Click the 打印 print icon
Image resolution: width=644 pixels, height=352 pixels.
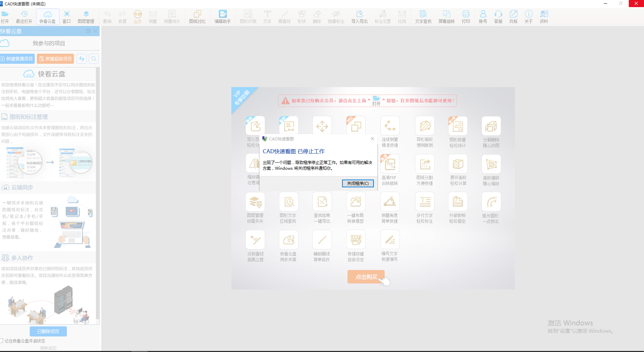coord(466,17)
